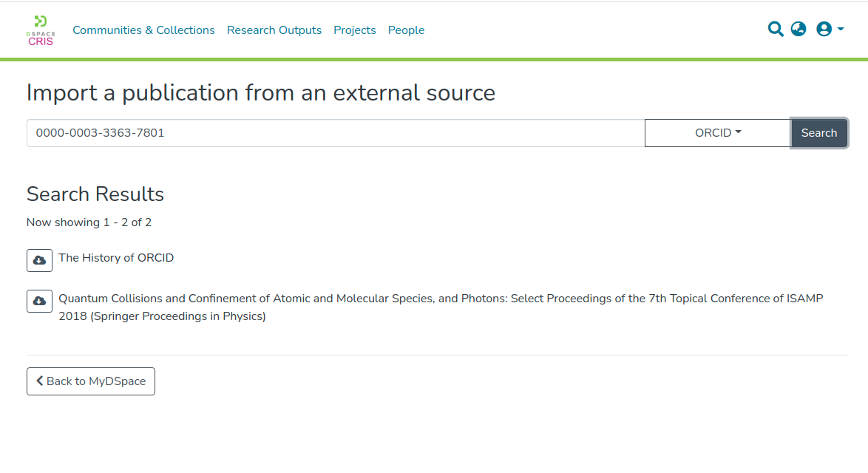Open the search magnifier icon in header
The width and height of the screenshot is (868, 473).
coord(776,30)
